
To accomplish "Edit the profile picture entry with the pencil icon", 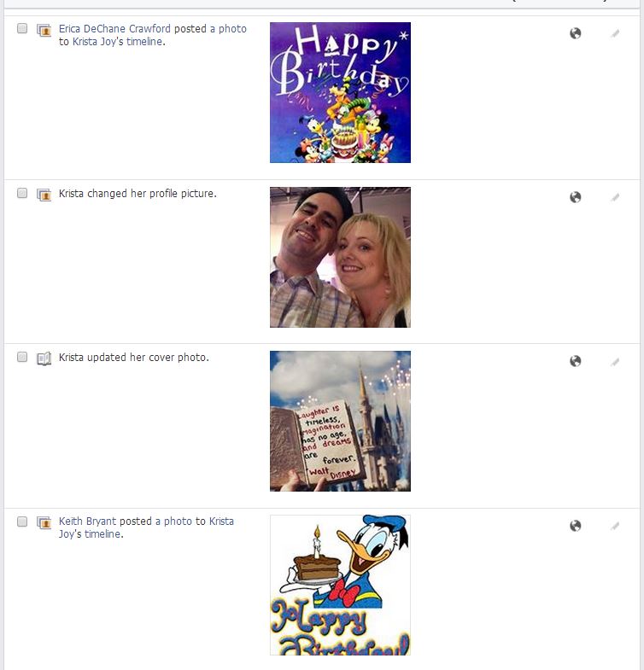I will [x=615, y=197].
